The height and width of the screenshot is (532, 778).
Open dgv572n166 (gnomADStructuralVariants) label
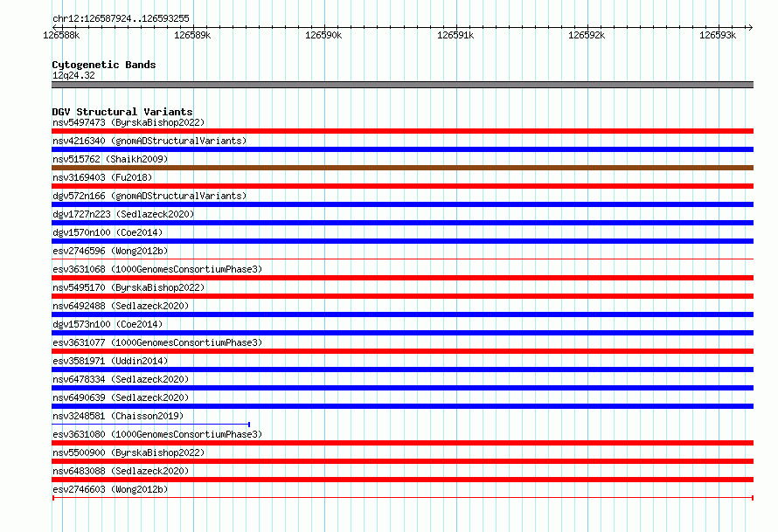click(149, 196)
